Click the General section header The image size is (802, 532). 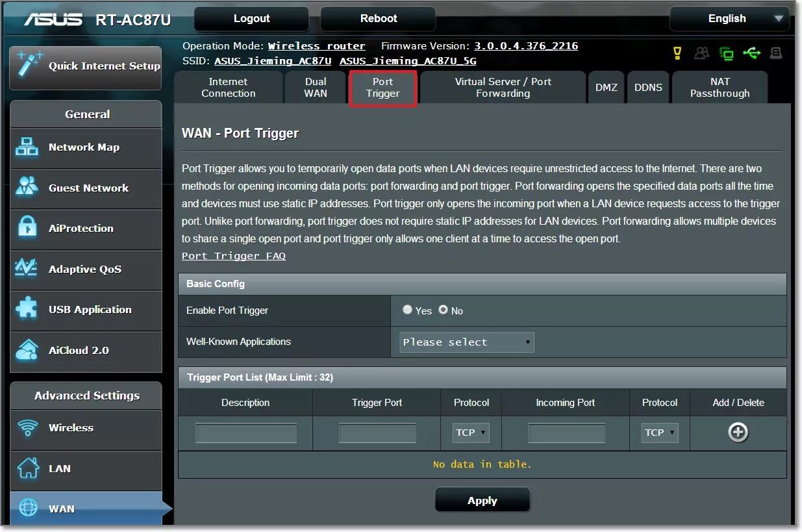tap(87, 114)
